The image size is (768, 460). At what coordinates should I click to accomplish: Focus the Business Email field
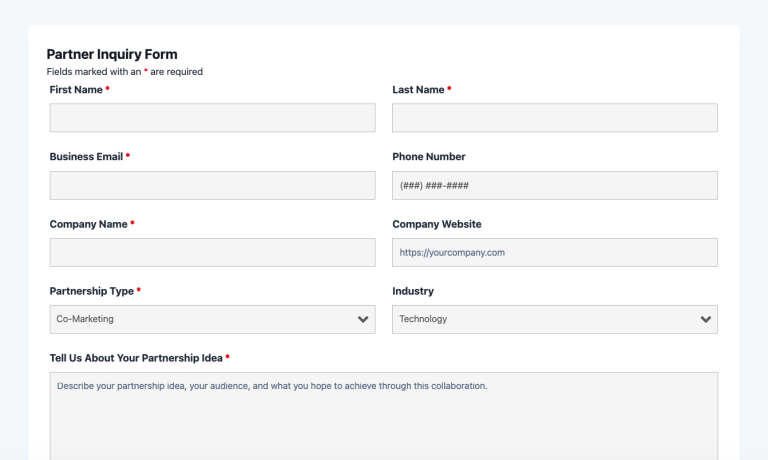point(213,185)
